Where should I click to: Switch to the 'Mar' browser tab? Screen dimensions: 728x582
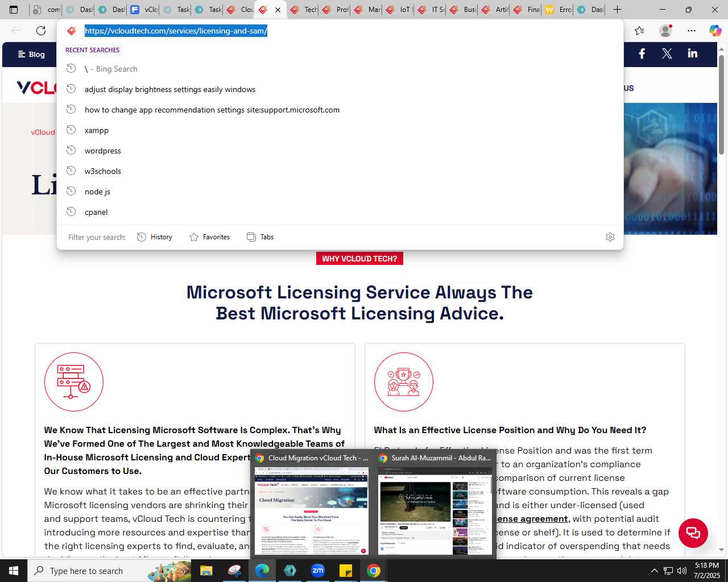tap(367, 10)
